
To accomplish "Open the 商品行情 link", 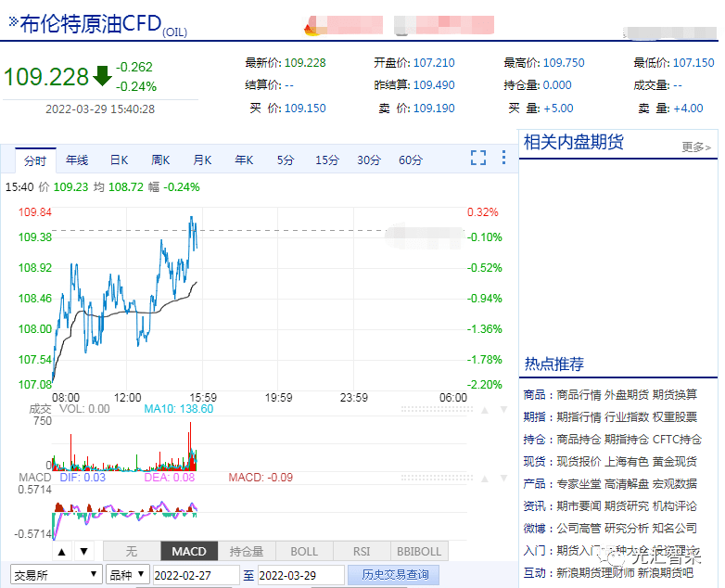I will coord(579,395).
